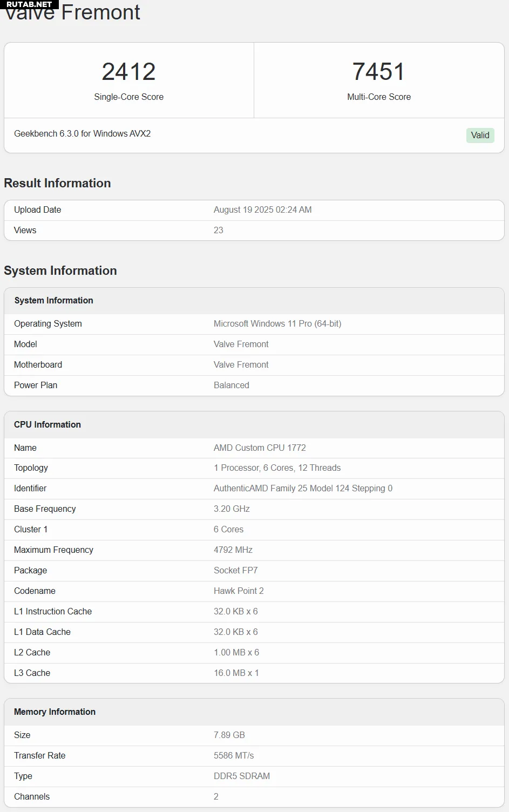Click the Codename Hawk Point 2 value
The image size is (509, 812).
[x=239, y=591]
